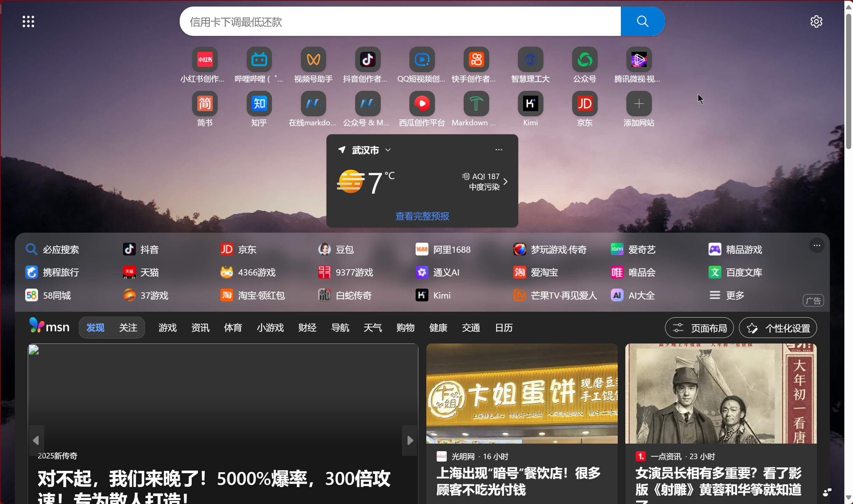This screenshot has width=853, height=504.
Task: Open the 页面布局 layout options
Action: (x=699, y=328)
